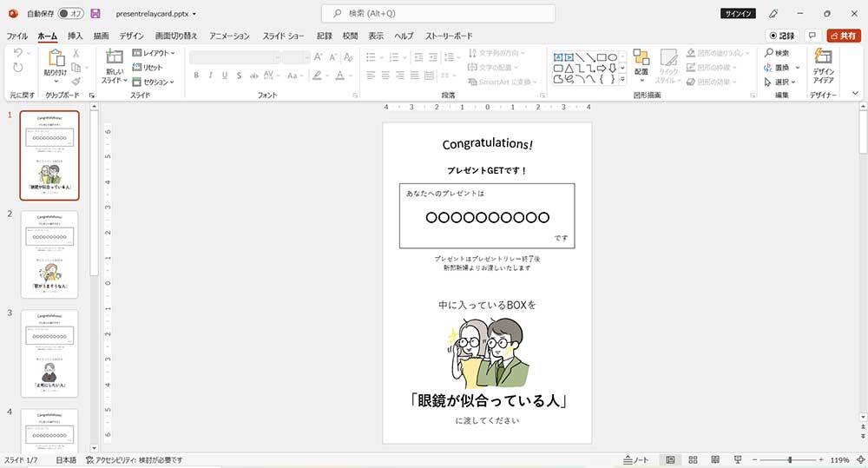Viewport: 868px width, 468px height.
Task: Click the Paste clipboard icon
Action: point(56,57)
